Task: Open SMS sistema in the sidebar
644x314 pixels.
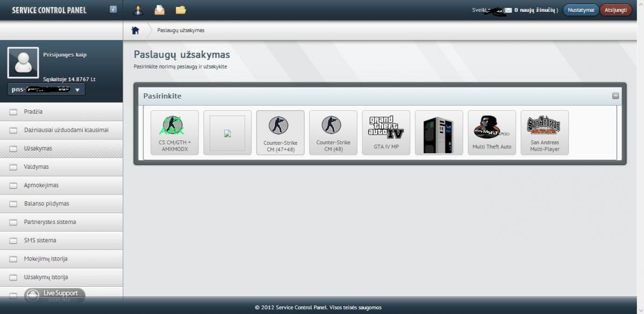Action: [x=62, y=241]
